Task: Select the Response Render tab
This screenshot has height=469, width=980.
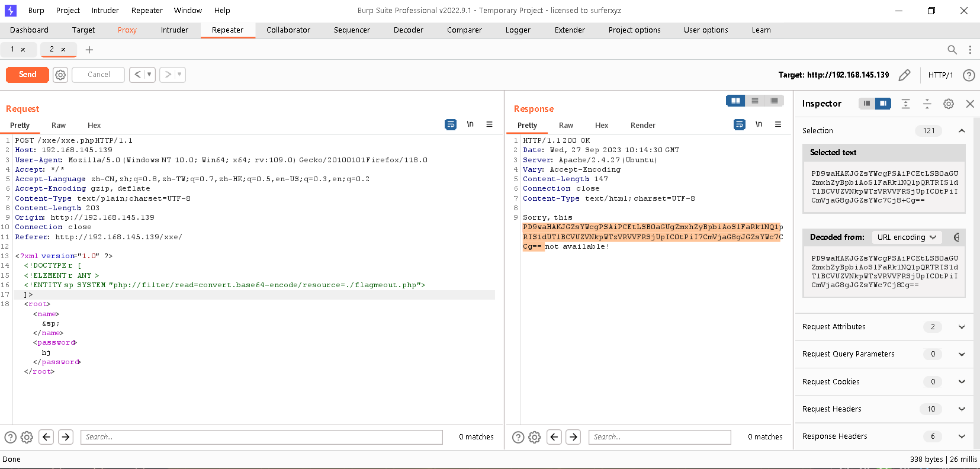Action: coord(643,126)
